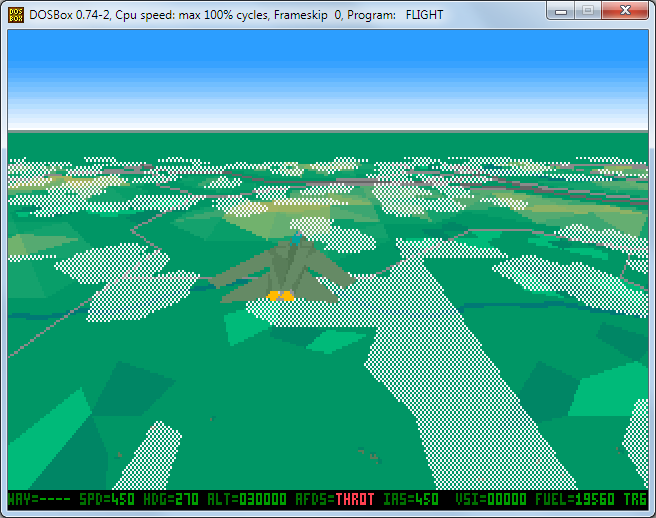Click the red THROT autopilot mode
The image size is (656, 518).
coord(355,499)
